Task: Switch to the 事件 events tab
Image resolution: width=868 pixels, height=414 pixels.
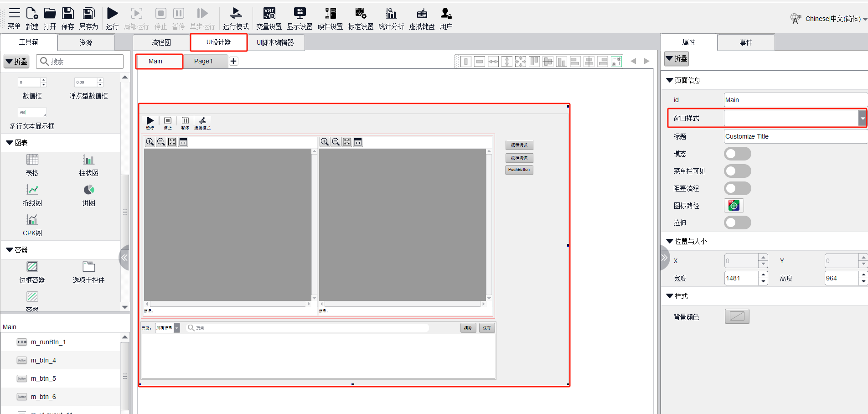Action: click(x=746, y=42)
